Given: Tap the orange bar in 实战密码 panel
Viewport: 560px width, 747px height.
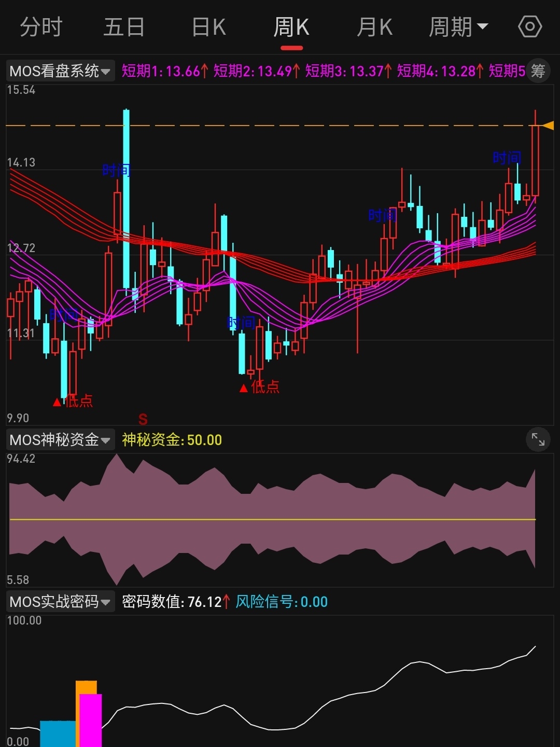Looking at the screenshot, I should coord(86,687).
